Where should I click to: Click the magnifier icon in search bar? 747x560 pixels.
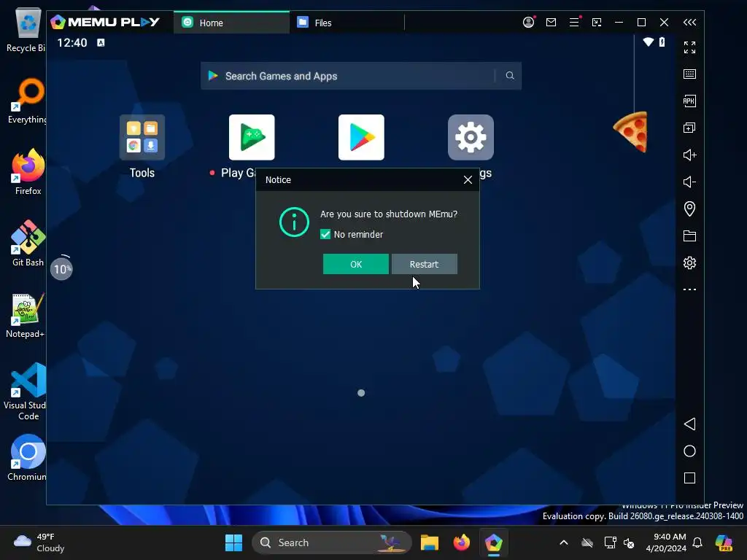[510, 76]
